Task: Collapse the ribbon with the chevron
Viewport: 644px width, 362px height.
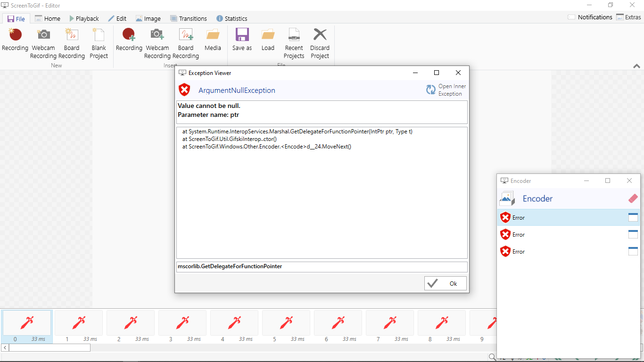Action: tap(636, 66)
